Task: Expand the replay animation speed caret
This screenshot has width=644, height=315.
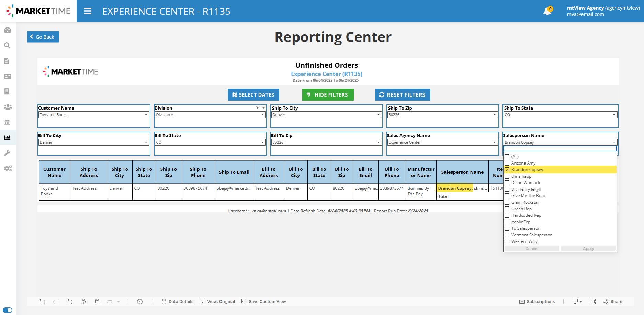Action: tap(118, 302)
